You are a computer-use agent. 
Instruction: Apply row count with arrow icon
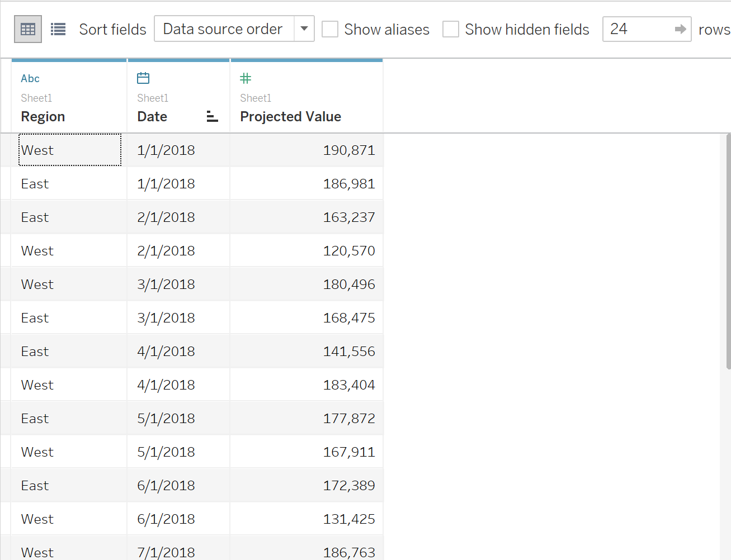click(680, 29)
